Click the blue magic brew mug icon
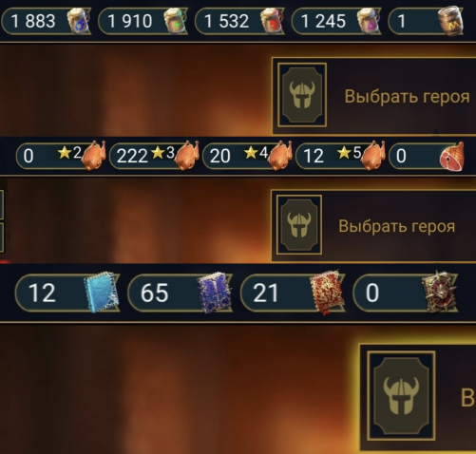The width and height of the screenshot is (476, 454). pos(78,21)
